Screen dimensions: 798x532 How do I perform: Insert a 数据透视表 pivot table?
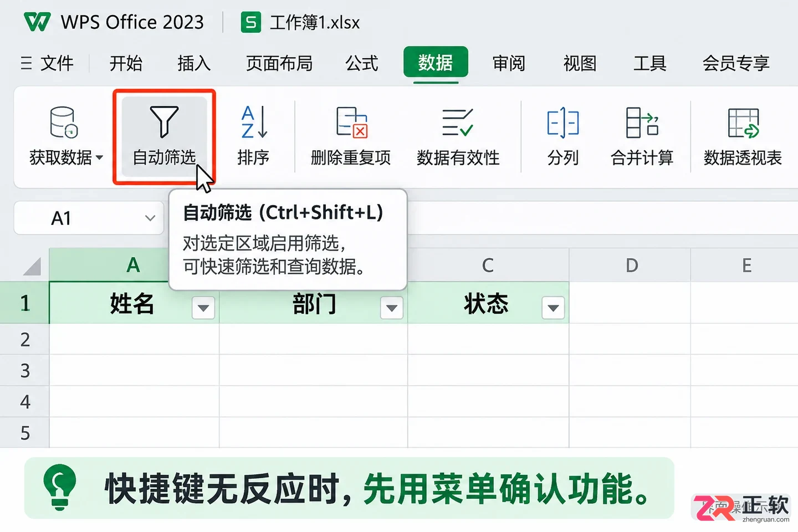[x=743, y=136]
